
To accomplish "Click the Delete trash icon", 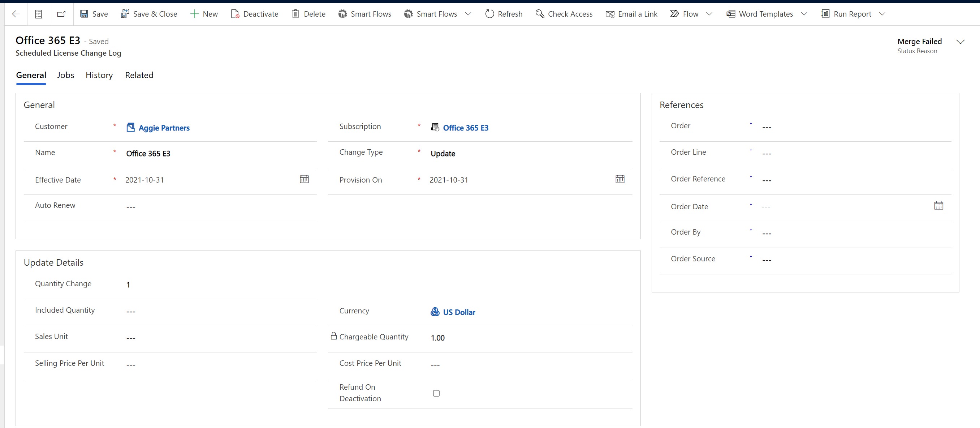I will coord(295,14).
